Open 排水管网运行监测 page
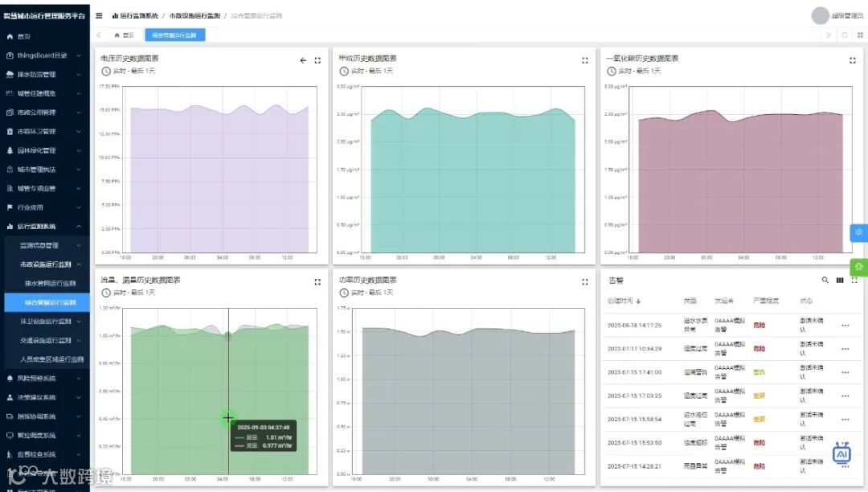Screen dimensions: 868x492 pyautogui.click(x=47, y=283)
